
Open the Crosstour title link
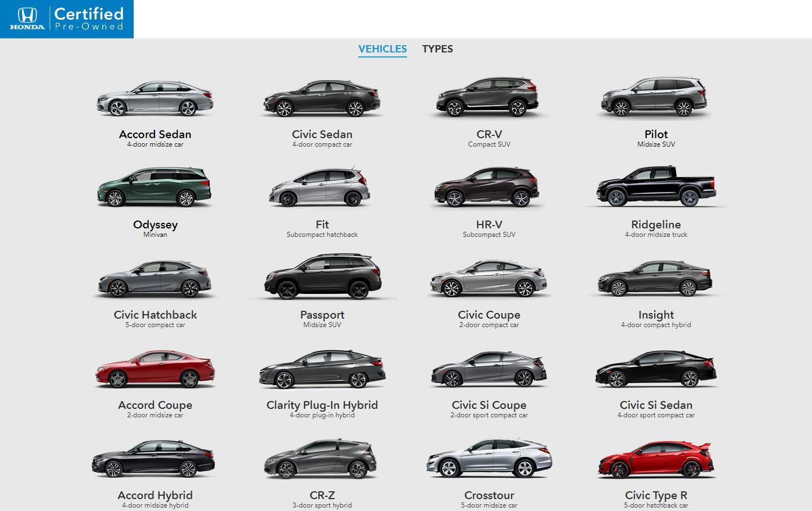point(489,495)
